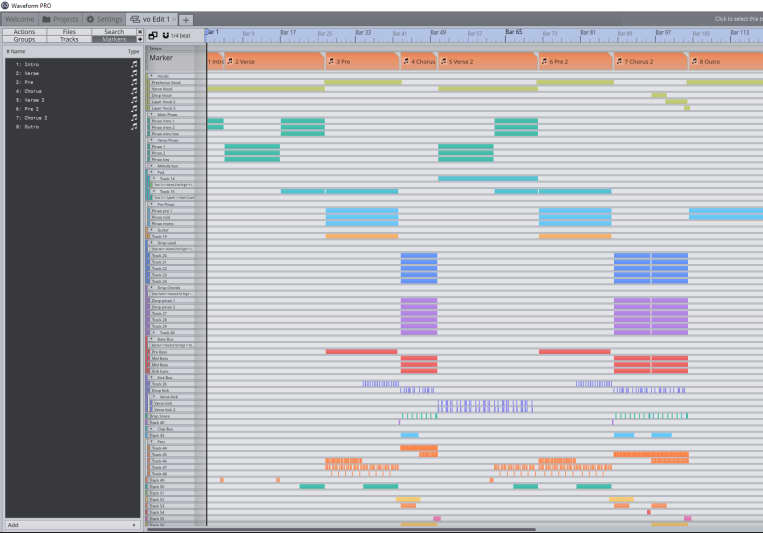Select the Search browser tab

114,32
